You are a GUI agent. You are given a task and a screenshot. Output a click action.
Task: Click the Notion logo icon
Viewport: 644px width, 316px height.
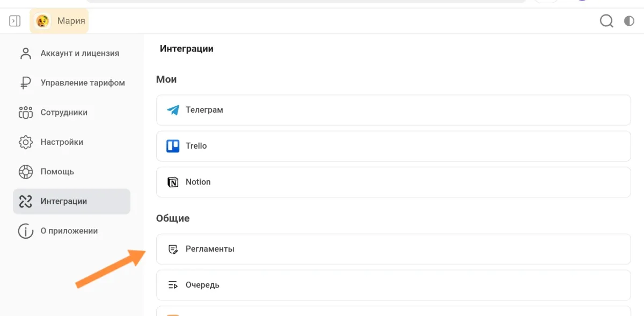coord(173,182)
